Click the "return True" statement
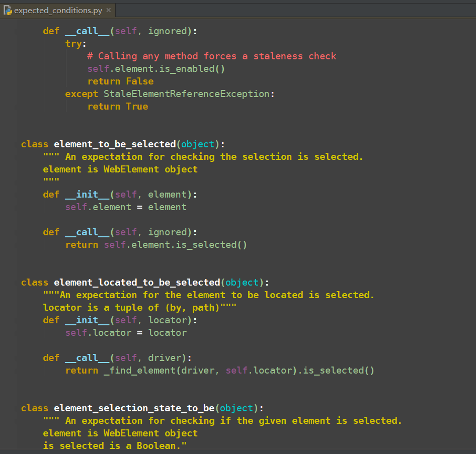Screen dimensions: 476x454 coord(118,107)
